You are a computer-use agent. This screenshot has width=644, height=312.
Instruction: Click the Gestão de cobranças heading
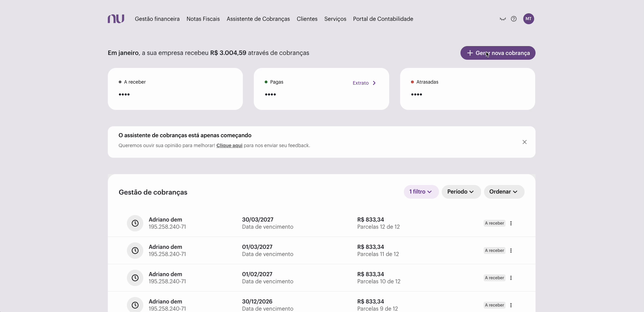click(x=153, y=192)
